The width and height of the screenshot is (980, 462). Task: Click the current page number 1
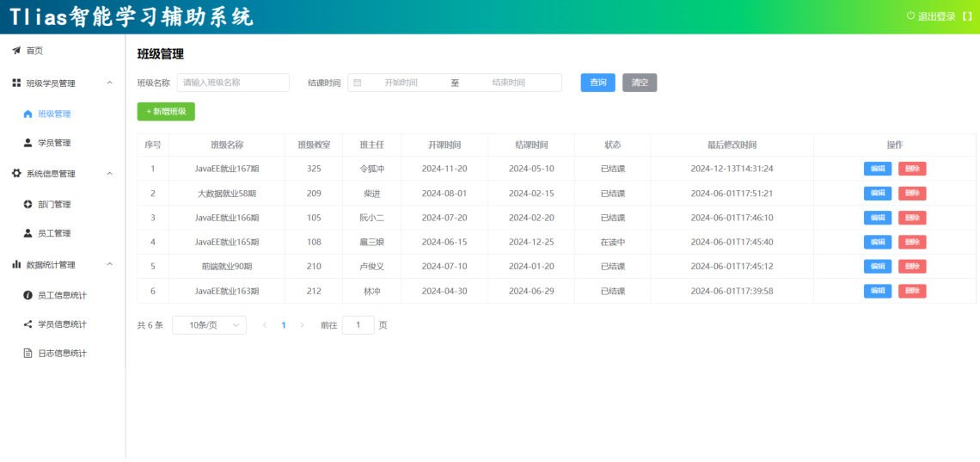pos(284,325)
